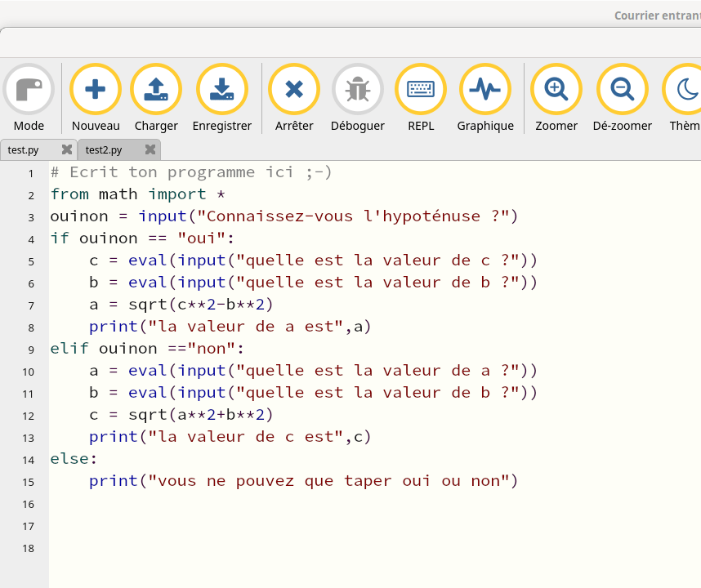This screenshot has height=588, width=701.
Task: Click the 'else:' line
Action: pyautogui.click(x=74, y=459)
